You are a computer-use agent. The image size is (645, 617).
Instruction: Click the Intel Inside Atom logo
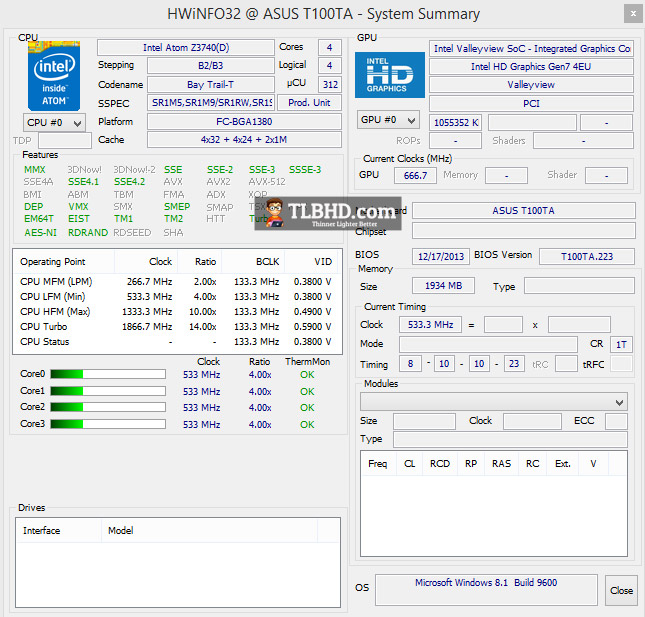click(54, 76)
